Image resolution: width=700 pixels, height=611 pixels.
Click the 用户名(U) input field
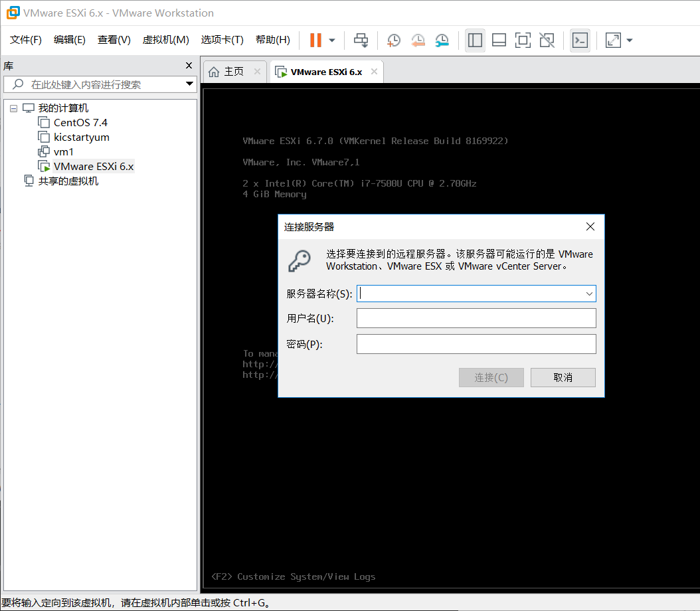pyautogui.click(x=476, y=318)
